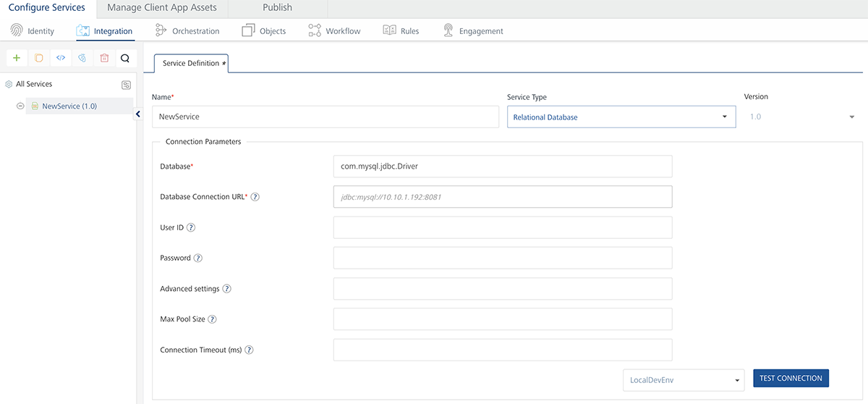Click the Test Connection button
Image resolution: width=868 pixels, height=404 pixels.
791,378
